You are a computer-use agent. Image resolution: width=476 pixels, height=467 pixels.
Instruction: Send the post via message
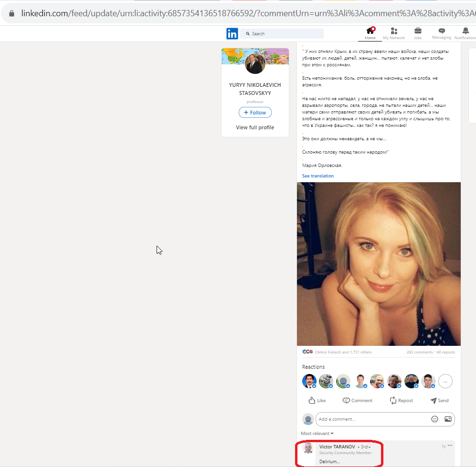440,401
